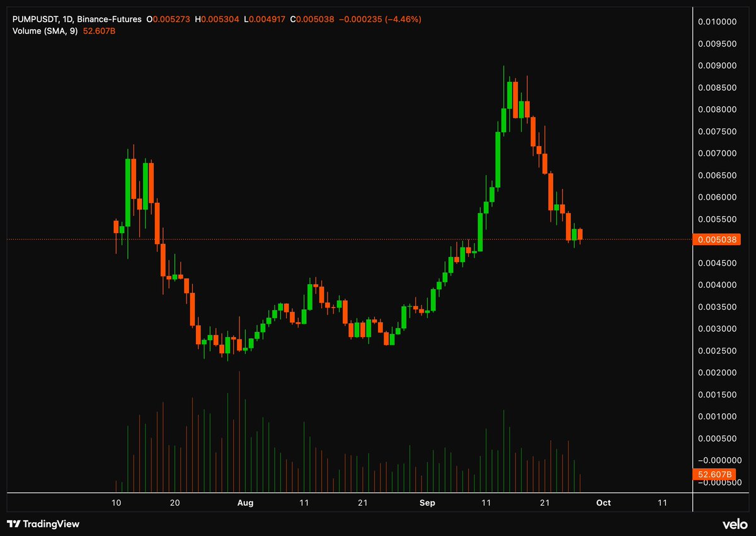Image resolution: width=756 pixels, height=536 pixels.
Task: Click the low value L0.004917
Action: click(265, 20)
